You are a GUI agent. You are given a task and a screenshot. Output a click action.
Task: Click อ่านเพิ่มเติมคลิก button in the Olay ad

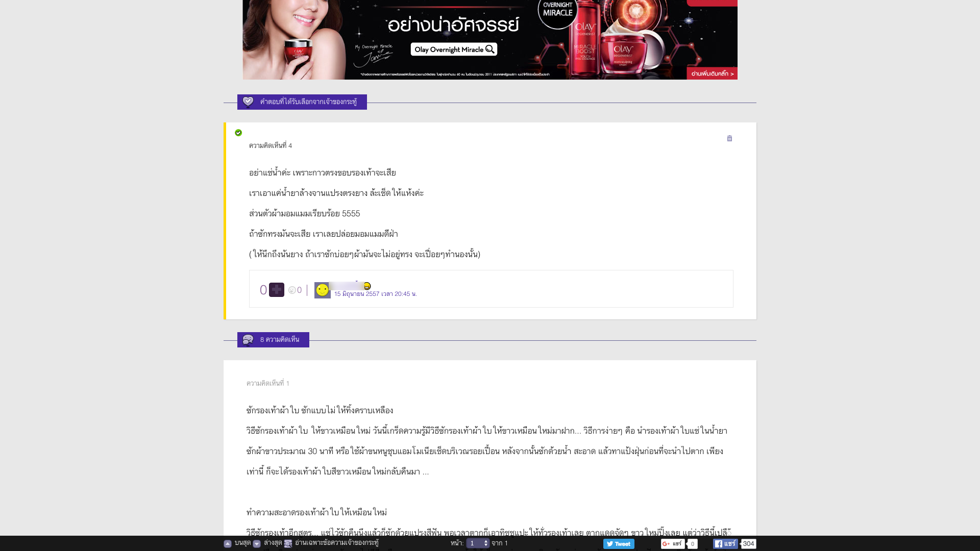point(712,73)
